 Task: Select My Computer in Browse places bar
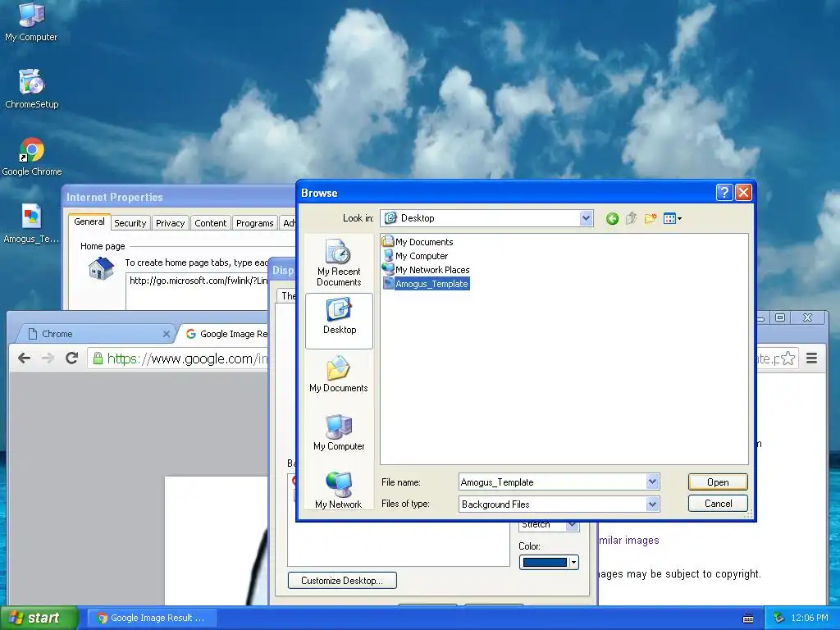click(339, 433)
